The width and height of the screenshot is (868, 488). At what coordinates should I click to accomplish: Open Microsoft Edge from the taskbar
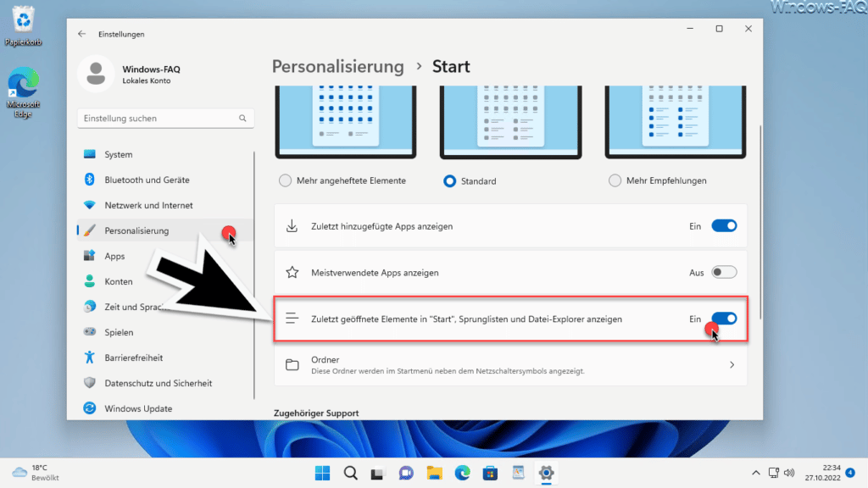[462, 473]
